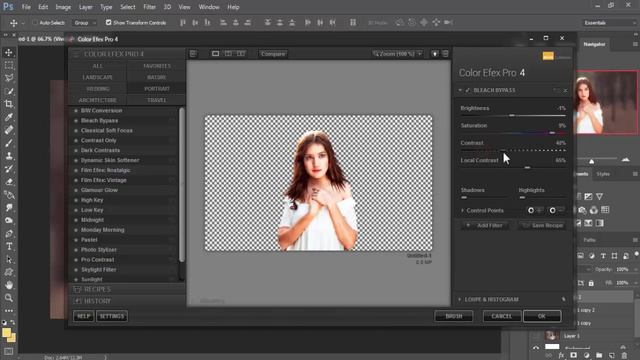The width and height of the screenshot is (640, 360).
Task: Open the Image menu
Action: click(x=63, y=7)
